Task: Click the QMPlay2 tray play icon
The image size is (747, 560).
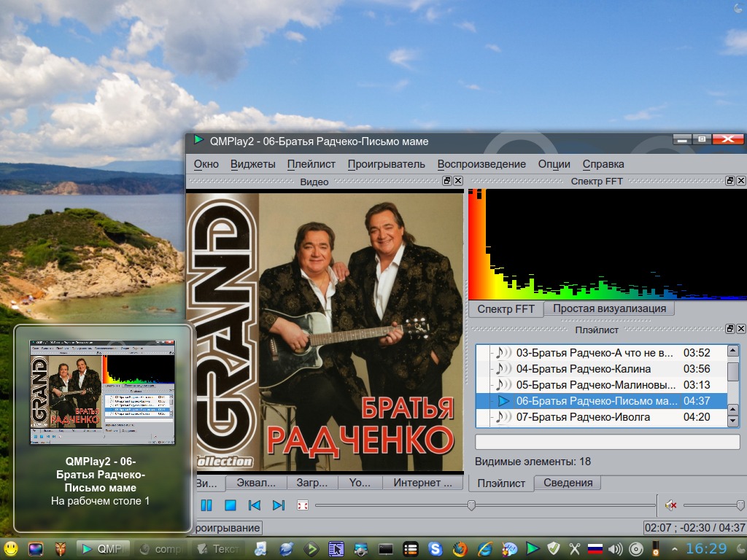Action: (533, 549)
